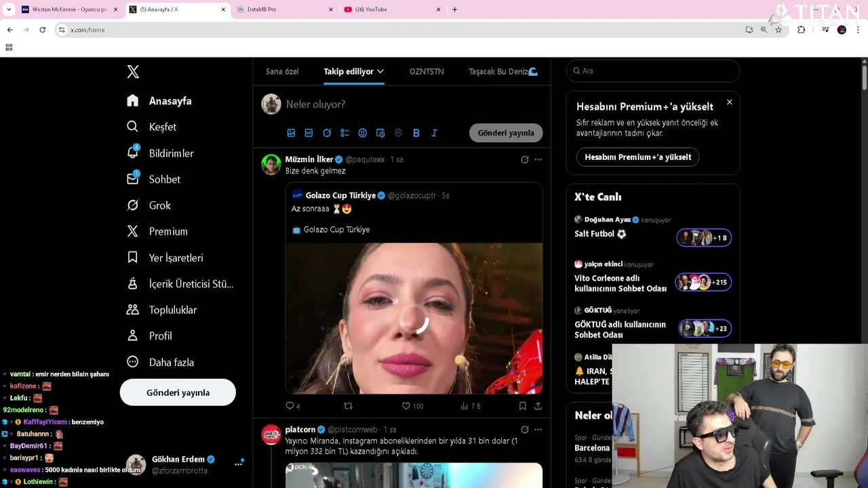Screen dimensions: 868x488
Task: Bookmark the Müzmin İlker post
Action: pos(522,406)
